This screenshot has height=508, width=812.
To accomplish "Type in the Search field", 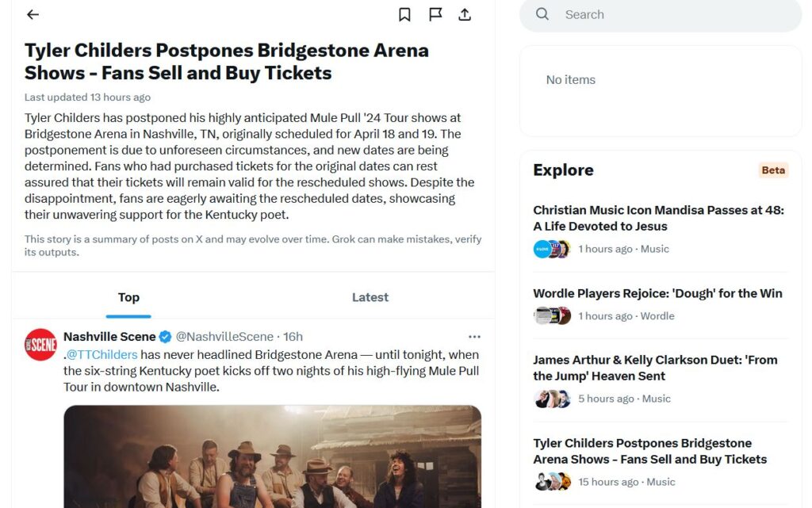I will (674, 14).
